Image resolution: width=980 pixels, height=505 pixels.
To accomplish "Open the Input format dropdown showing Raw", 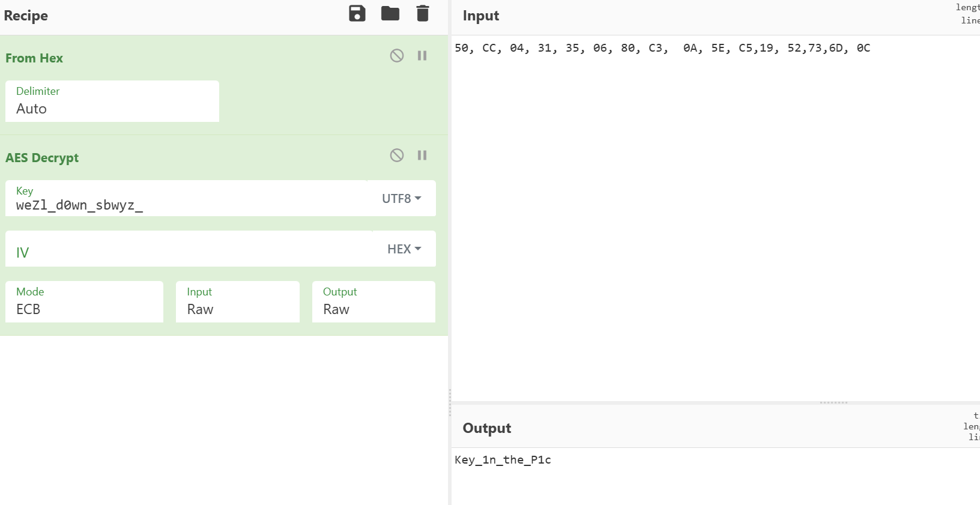I will pos(237,302).
